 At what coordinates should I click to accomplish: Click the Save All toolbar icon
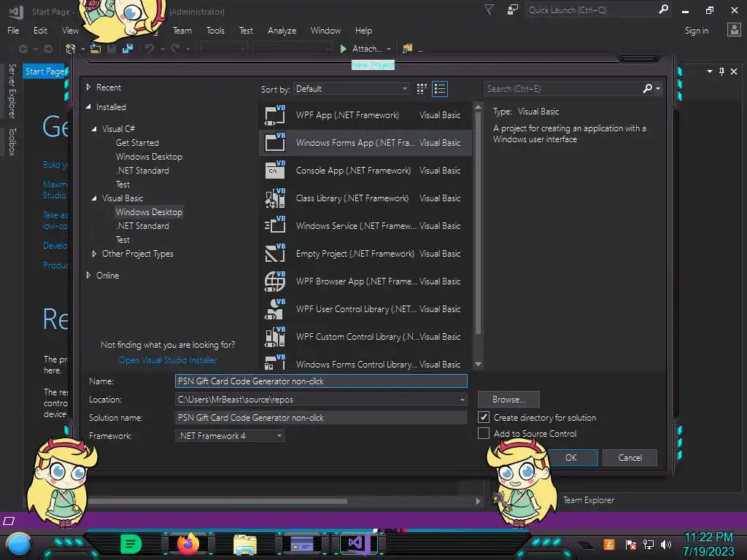click(x=127, y=49)
